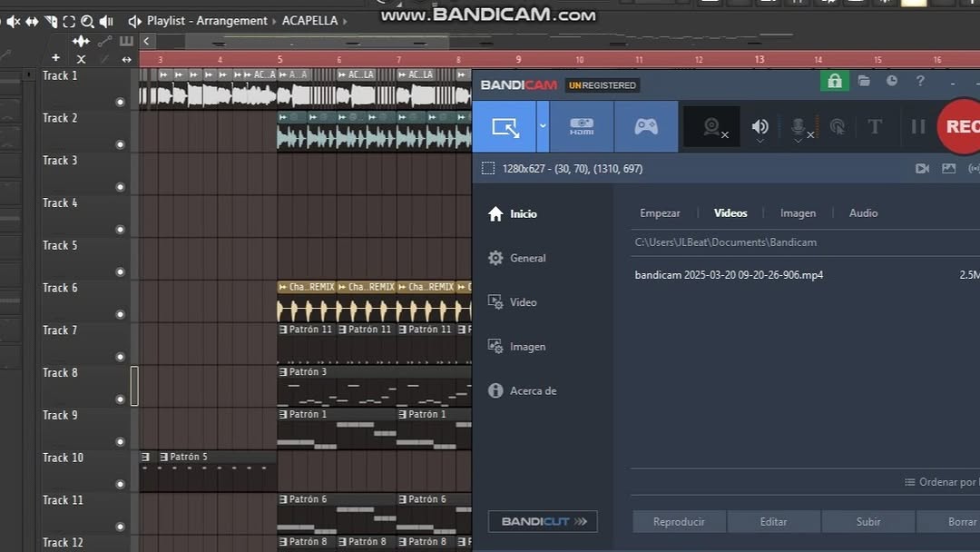Select Patrón 3 clip on Track 8
Viewport: 980px width, 552px height.
(374, 386)
